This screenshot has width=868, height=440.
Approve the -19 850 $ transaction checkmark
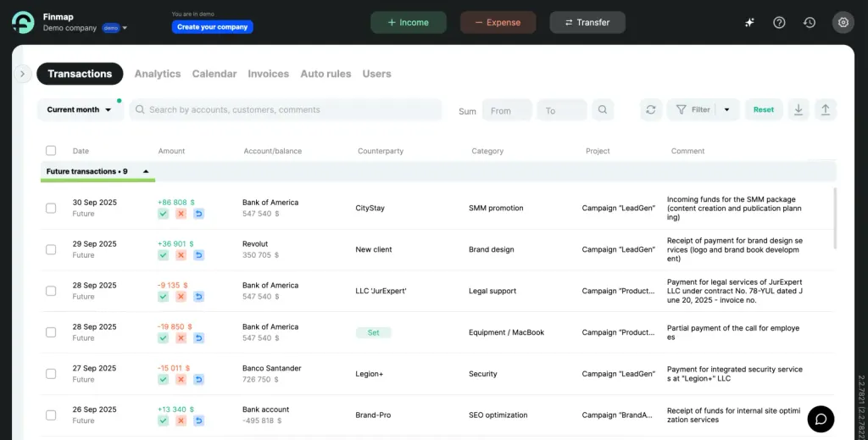pos(163,338)
